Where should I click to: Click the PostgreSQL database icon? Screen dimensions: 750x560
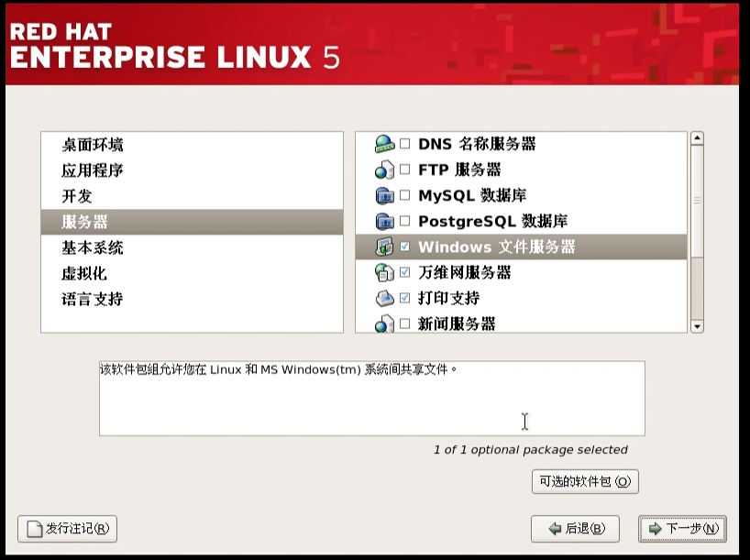click(x=384, y=221)
